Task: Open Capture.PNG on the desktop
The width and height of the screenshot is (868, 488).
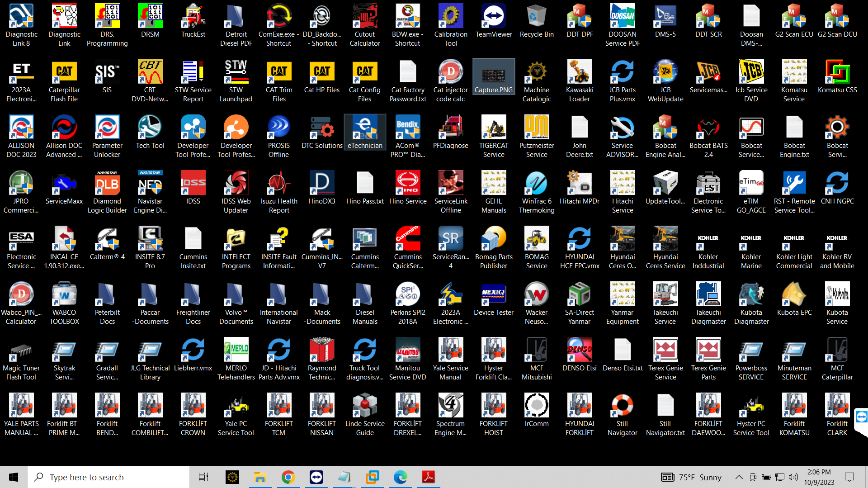Action: click(493, 76)
